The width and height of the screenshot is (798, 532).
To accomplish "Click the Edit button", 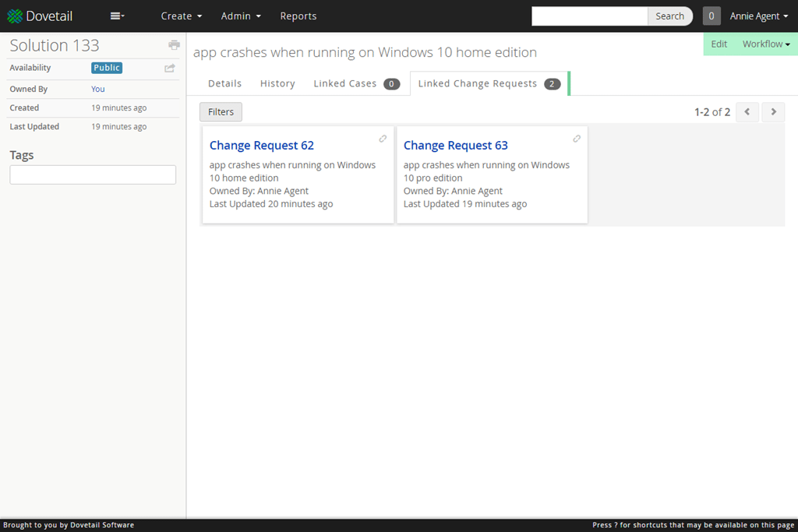I will [719, 44].
